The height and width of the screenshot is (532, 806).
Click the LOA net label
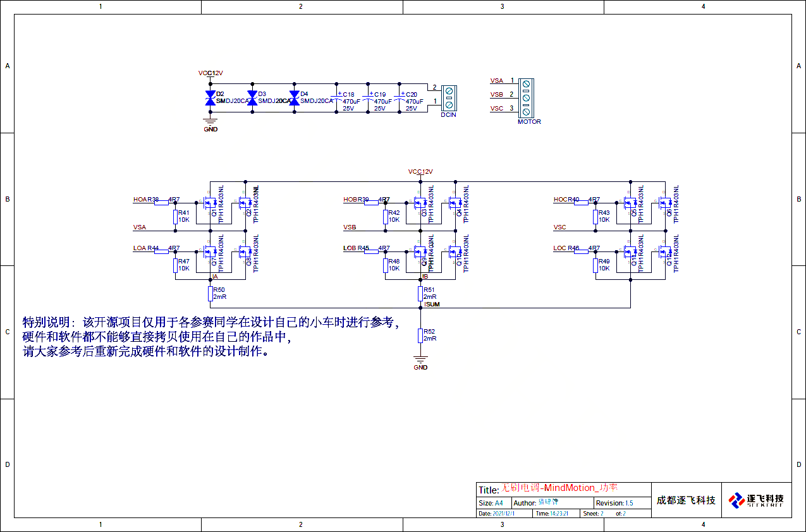click(x=140, y=248)
